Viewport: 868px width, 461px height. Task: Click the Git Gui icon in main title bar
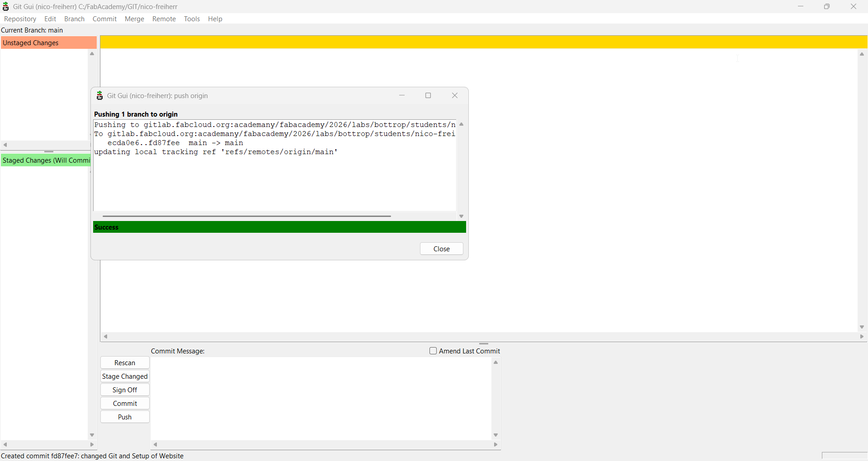click(6, 7)
